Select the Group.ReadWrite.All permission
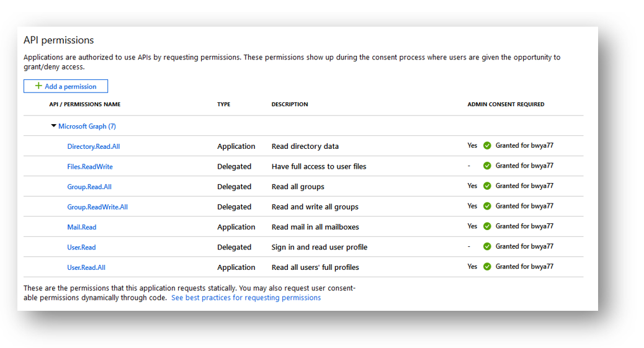 click(x=97, y=207)
